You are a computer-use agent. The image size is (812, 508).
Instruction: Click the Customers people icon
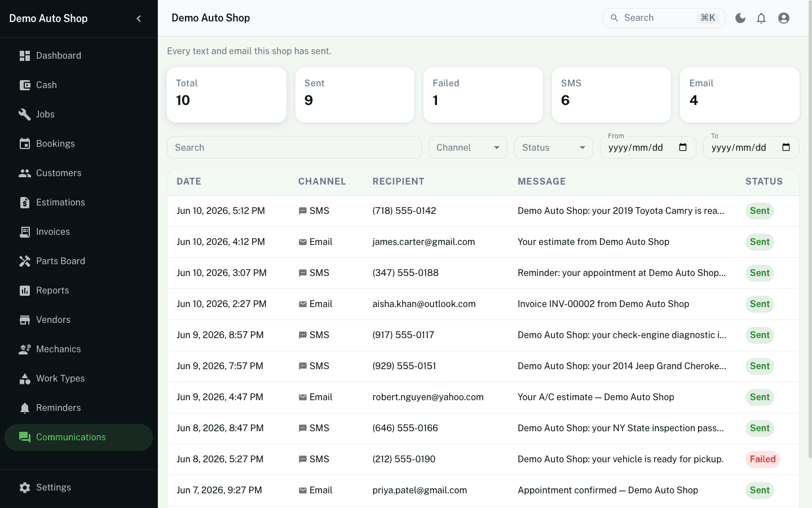[x=25, y=173]
